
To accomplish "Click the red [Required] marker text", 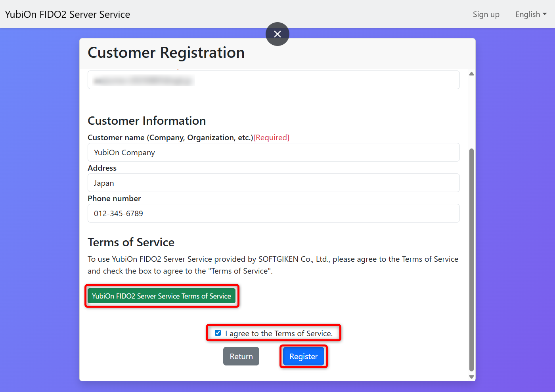I will [272, 137].
